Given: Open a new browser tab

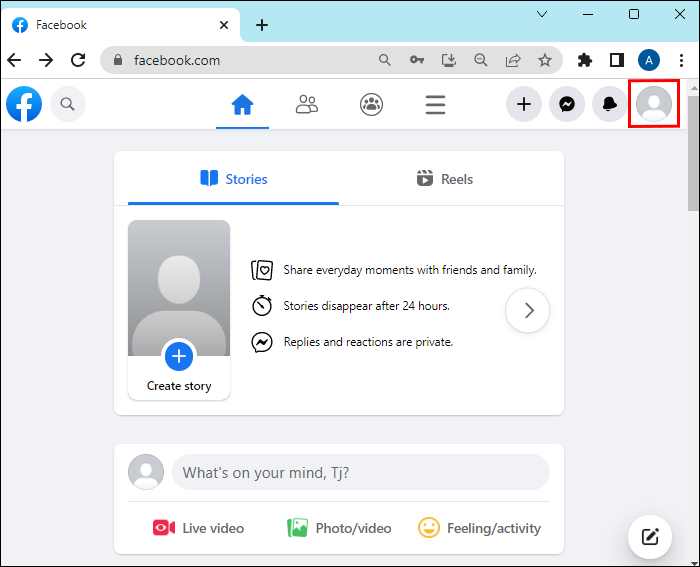Looking at the screenshot, I should point(262,25).
